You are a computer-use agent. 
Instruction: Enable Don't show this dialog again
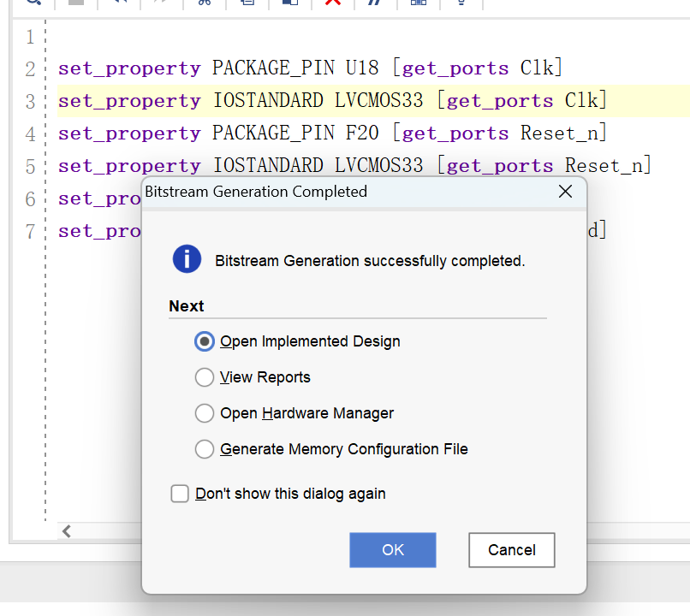click(x=180, y=494)
